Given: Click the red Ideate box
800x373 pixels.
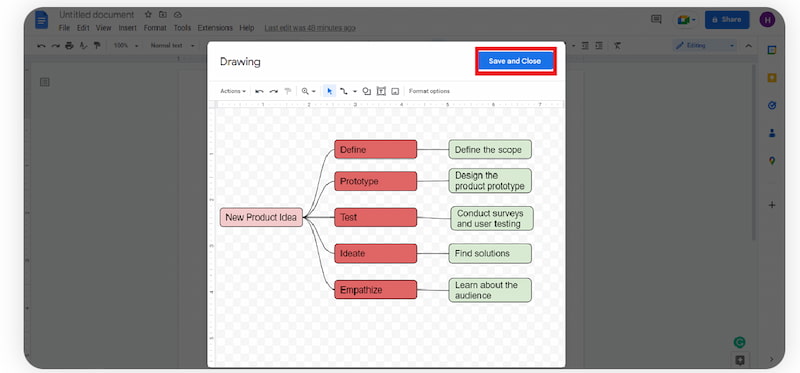Looking at the screenshot, I should click(x=376, y=254).
